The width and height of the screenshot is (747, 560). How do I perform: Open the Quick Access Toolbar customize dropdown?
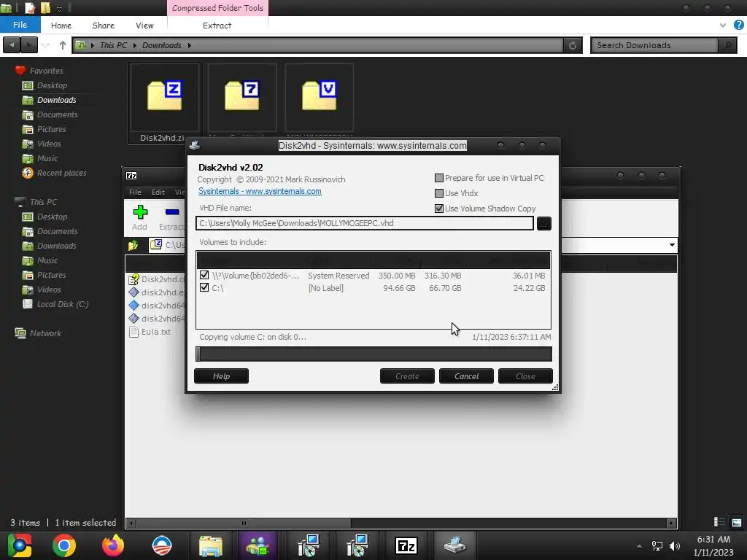(x=59, y=8)
